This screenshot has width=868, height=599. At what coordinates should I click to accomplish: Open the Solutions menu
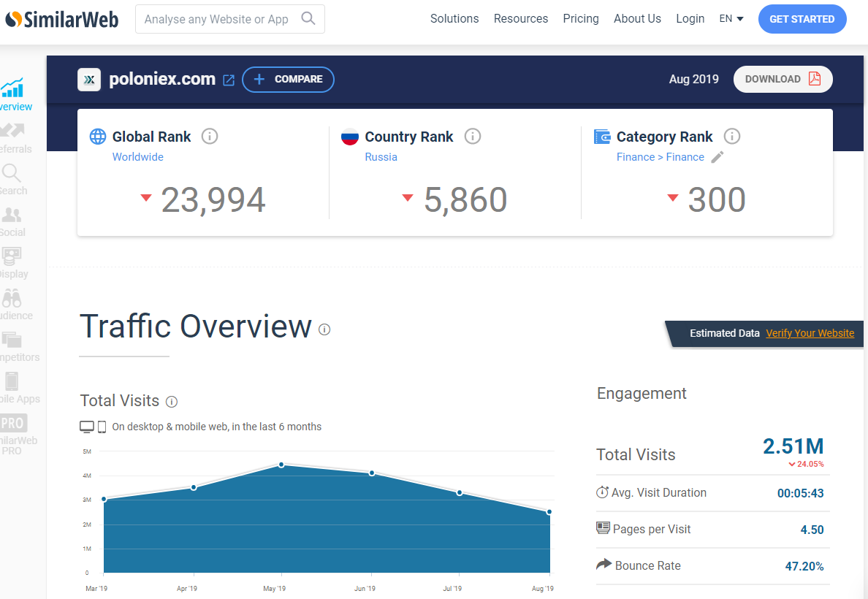click(454, 19)
